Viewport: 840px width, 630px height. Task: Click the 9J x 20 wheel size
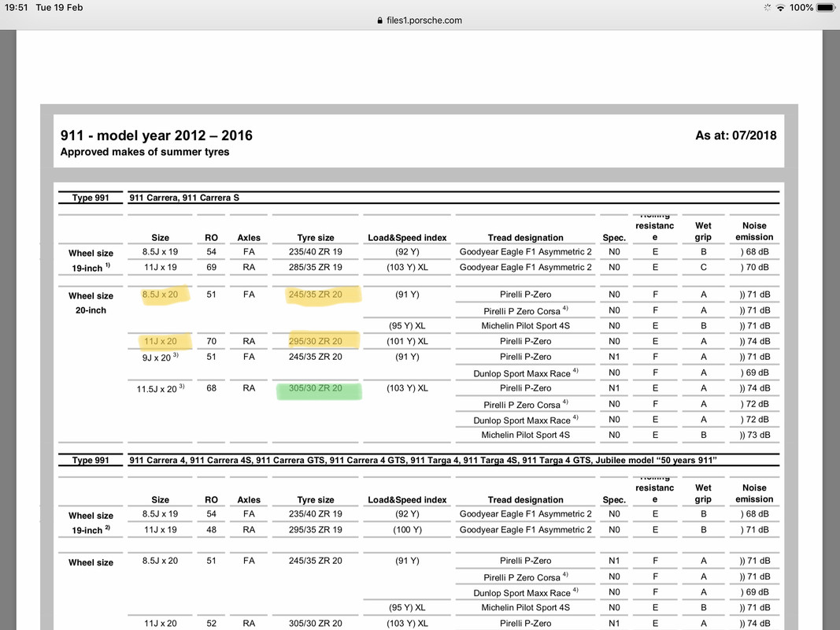coord(160,357)
